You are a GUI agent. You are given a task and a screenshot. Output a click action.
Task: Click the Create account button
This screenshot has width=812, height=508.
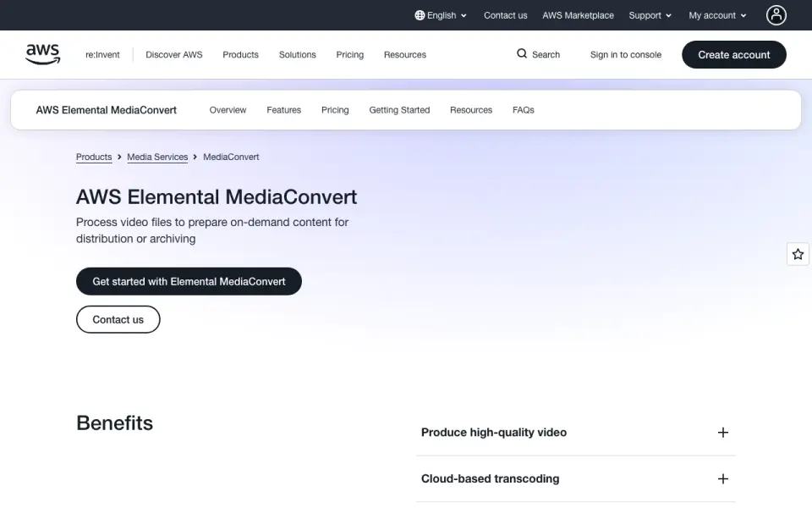coord(734,55)
